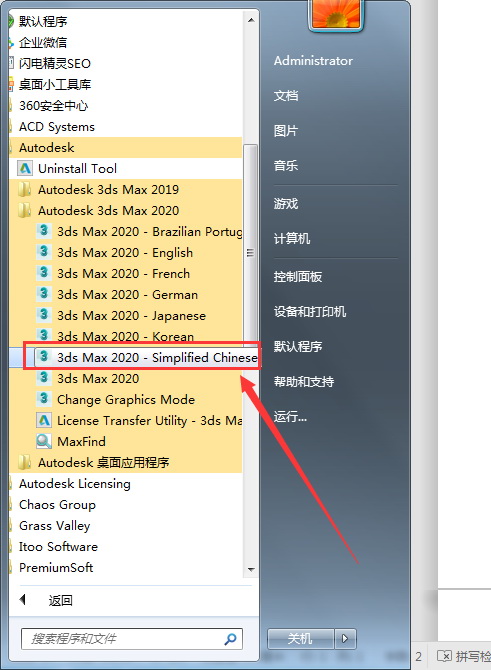Click the License Transfer Utility icon
Screen dimensions: 491x670
coord(44,420)
